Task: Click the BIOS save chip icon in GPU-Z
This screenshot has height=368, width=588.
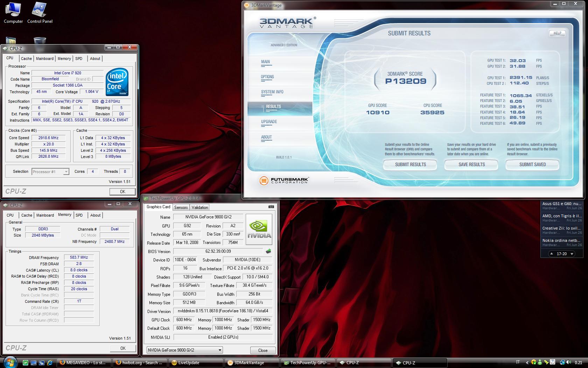Action: 268,251
